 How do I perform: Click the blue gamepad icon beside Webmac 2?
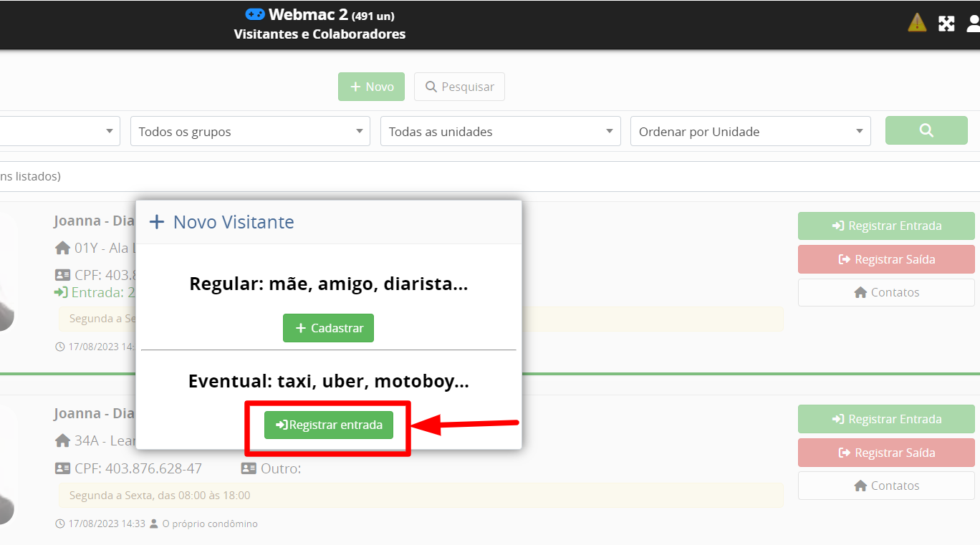pyautogui.click(x=255, y=14)
